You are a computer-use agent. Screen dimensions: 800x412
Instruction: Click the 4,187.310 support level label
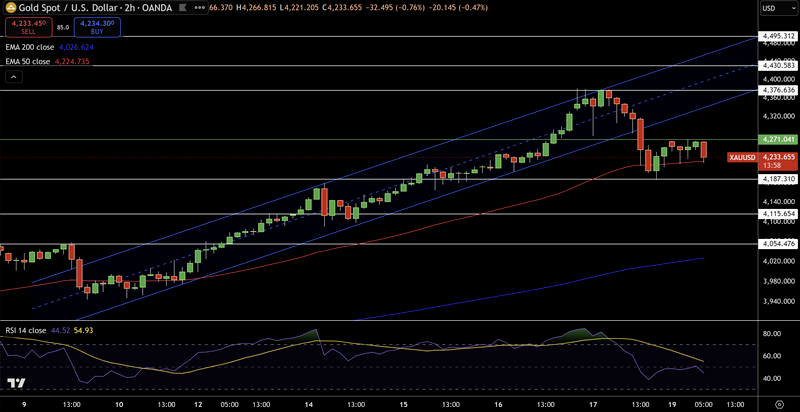click(776, 179)
